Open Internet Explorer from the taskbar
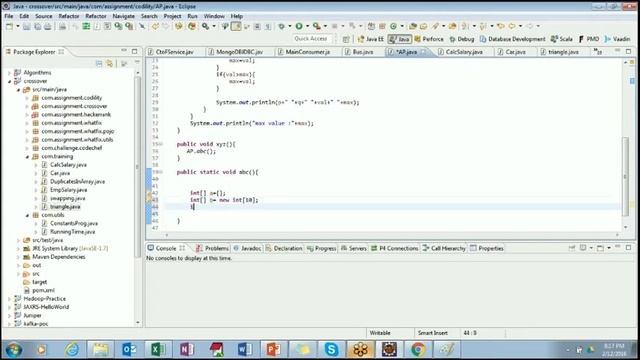The width and height of the screenshot is (640, 360). (x=72, y=349)
